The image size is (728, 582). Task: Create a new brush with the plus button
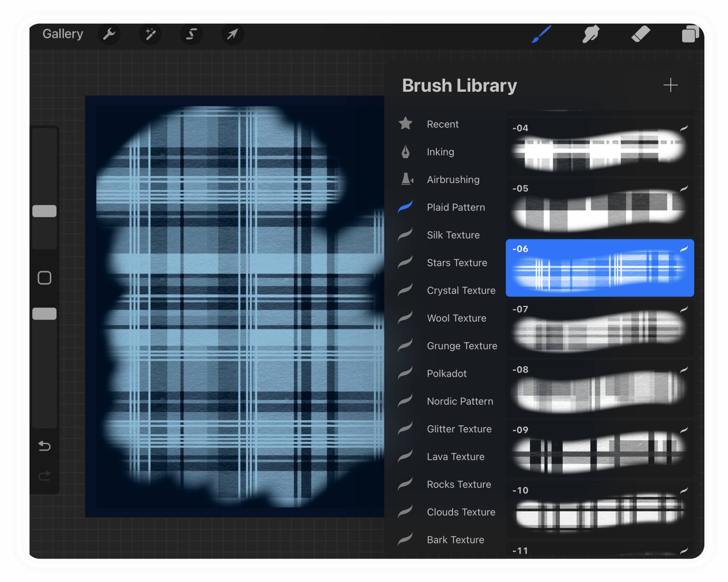click(670, 85)
